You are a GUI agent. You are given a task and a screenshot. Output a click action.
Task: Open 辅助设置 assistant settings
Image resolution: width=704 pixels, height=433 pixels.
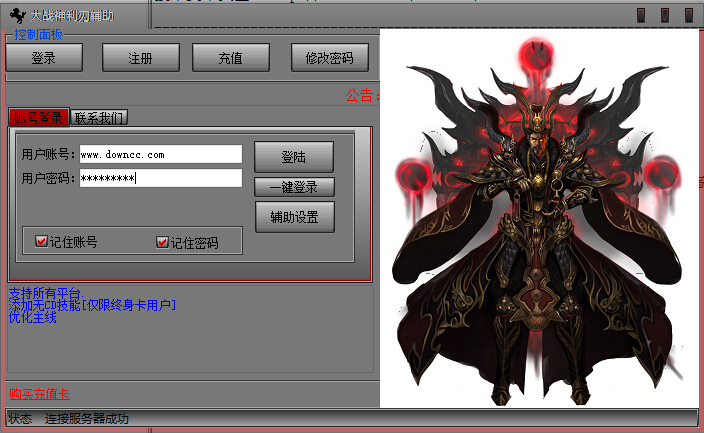(294, 216)
